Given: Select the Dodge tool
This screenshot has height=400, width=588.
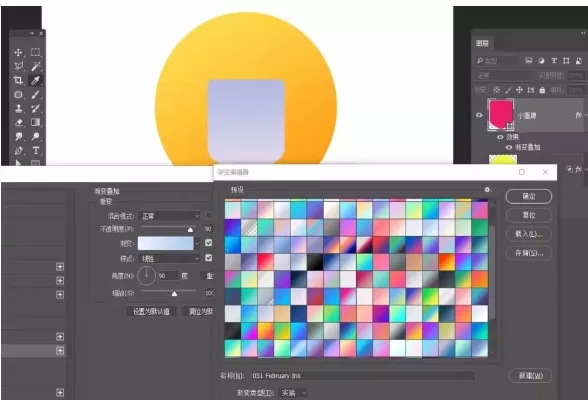Looking at the screenshot, I should (36, 136).
